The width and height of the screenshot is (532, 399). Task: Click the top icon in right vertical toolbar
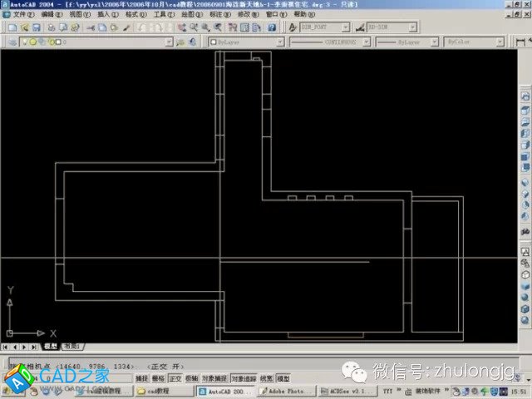click(525, 96)
